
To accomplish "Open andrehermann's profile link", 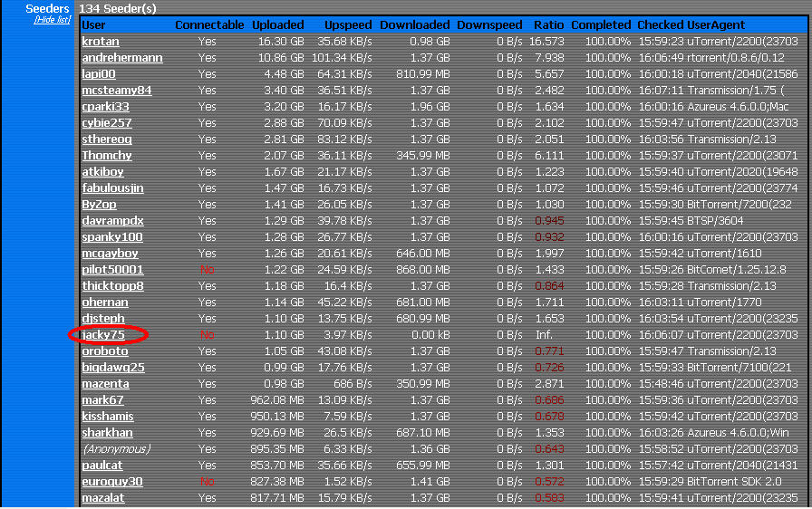I will [122, 58].
